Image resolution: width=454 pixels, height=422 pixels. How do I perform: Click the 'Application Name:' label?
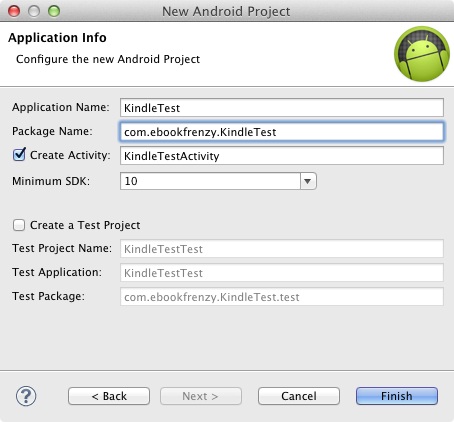coord(61,107)
